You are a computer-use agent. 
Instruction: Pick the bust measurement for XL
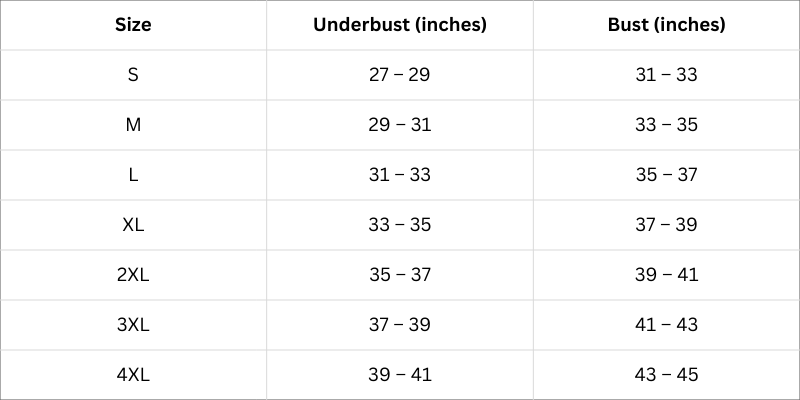click(666, 225)
